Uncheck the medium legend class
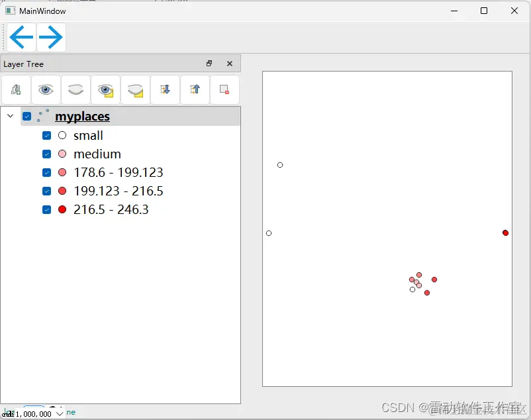Image resolution: width=531 pixels, height=420 pixels. coord(47,154)
